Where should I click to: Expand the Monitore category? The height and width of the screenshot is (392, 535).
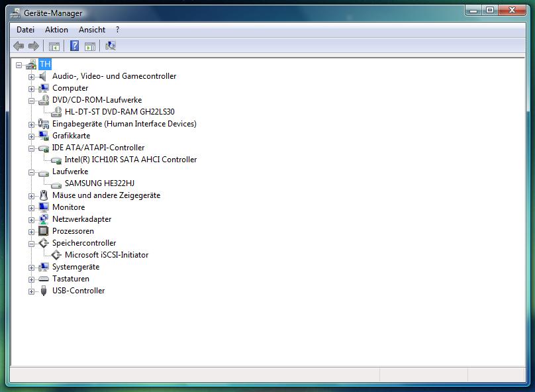(31, 208)
